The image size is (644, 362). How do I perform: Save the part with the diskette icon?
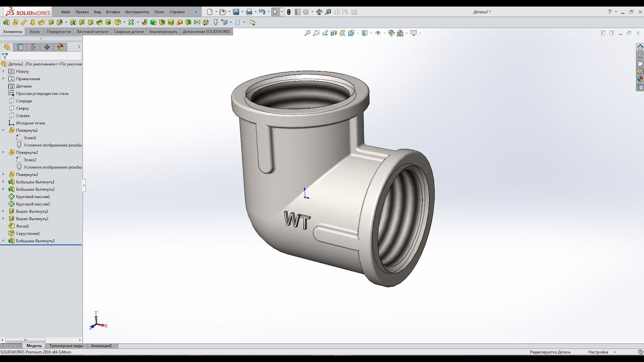pyautogui.click(x=235, y=12)
